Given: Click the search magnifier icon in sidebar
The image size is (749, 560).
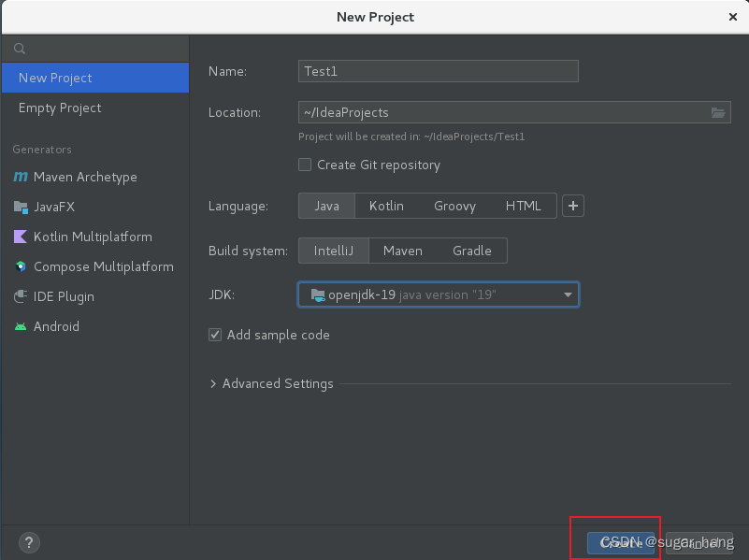Looking at the screenshot, I should (20, 49).
